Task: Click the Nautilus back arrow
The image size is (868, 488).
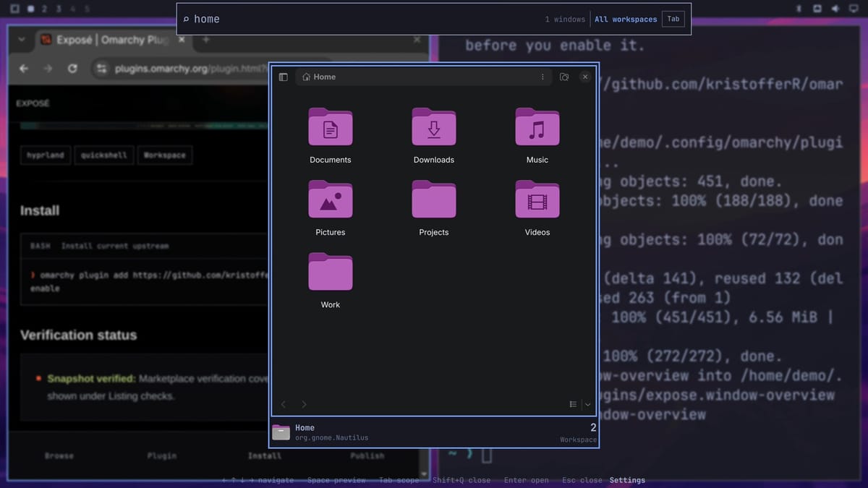Action: pos(284,404)
